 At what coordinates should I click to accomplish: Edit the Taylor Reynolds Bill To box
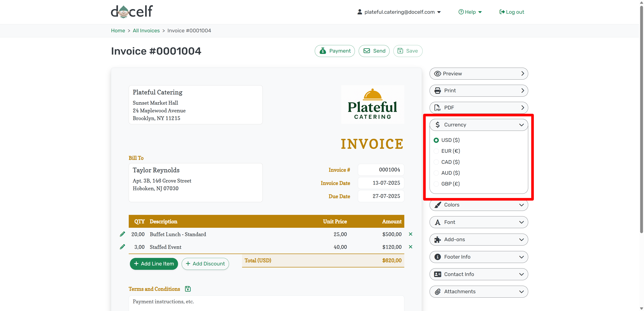coord(196,183)
